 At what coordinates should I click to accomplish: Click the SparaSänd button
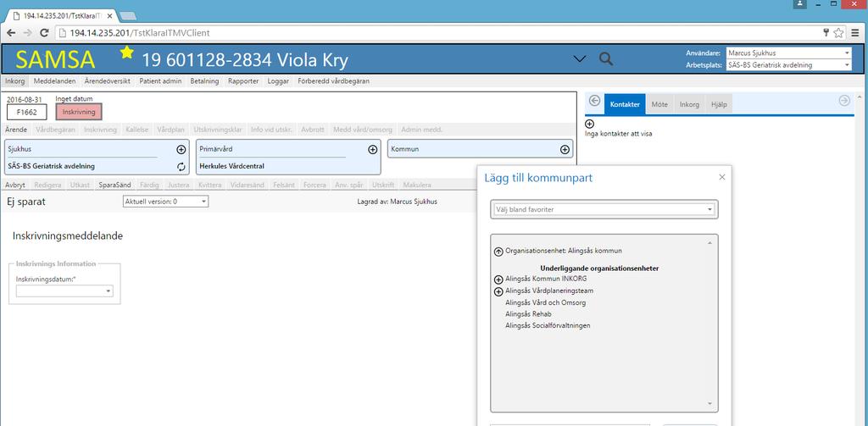click(x=115, y=185)
